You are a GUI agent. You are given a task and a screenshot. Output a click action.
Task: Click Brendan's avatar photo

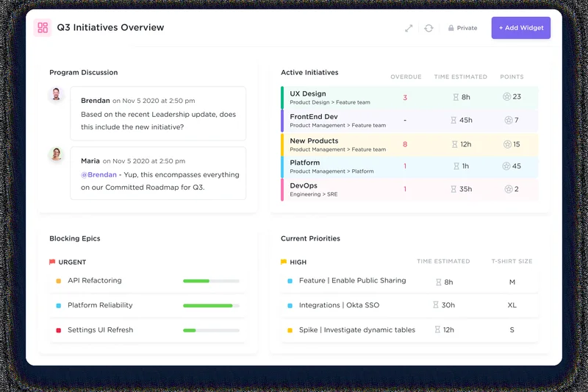pyautogui.click(x=56, y=96)
